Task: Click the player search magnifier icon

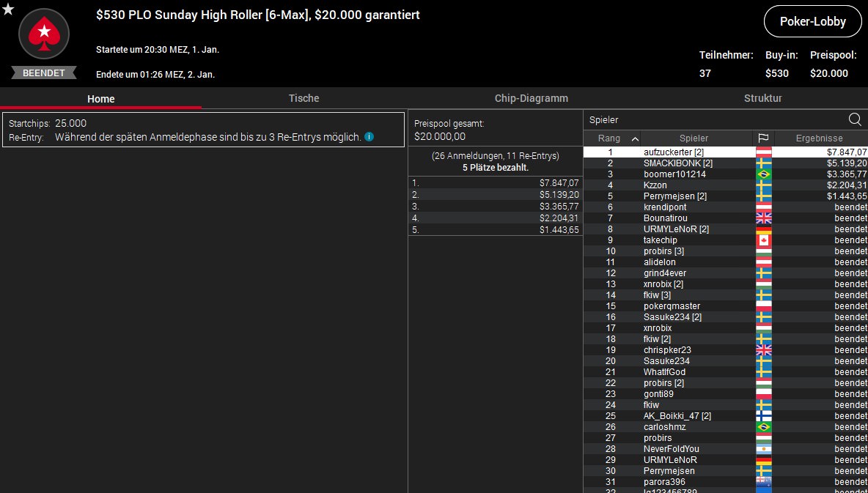Action: point(855,119)
